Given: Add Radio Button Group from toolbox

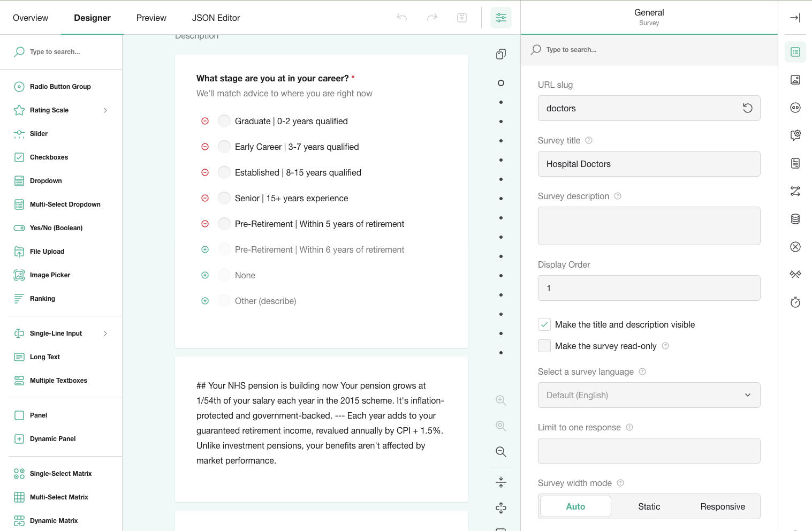Looking at the screenshot, I should pyautogui.click(x=61, y=87).
